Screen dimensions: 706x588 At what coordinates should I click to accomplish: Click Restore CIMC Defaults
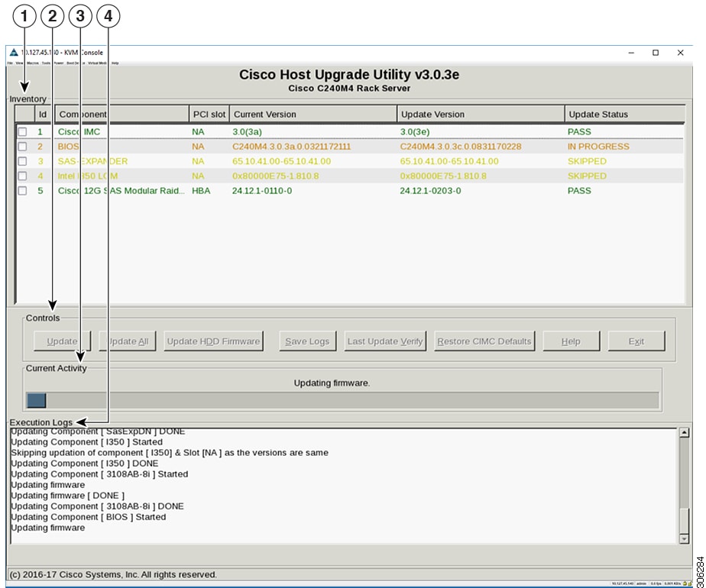pos(484,341)
